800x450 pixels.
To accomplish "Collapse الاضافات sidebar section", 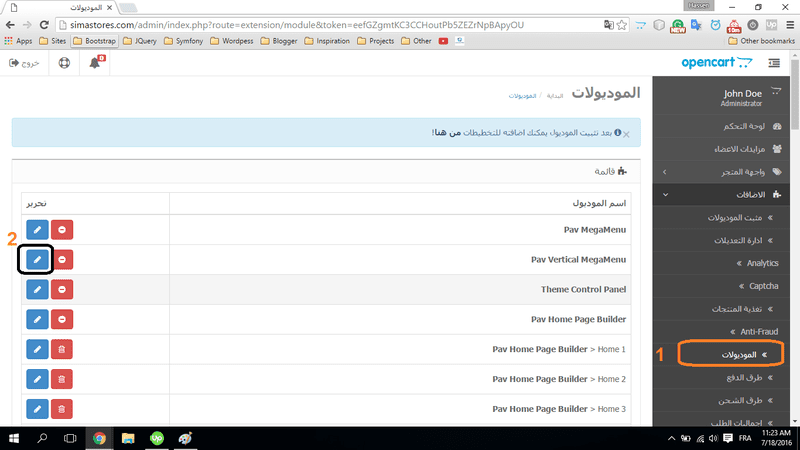I will (x=721, y=194).
